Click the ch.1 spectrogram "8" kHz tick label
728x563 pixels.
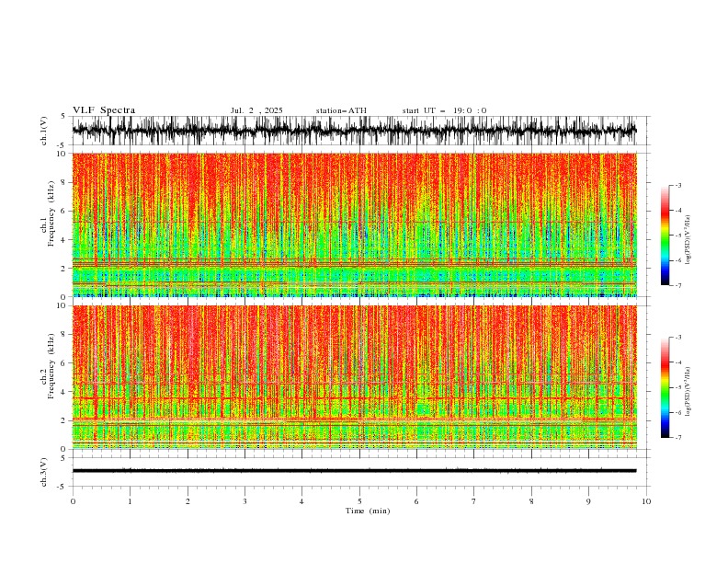click(x=64, y=182)
